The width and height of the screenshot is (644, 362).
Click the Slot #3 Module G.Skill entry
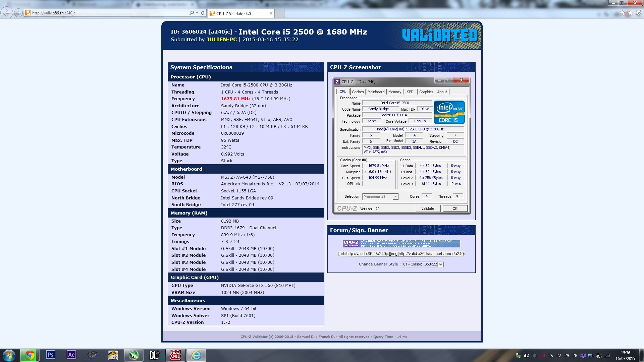click(x=248, y=262)
